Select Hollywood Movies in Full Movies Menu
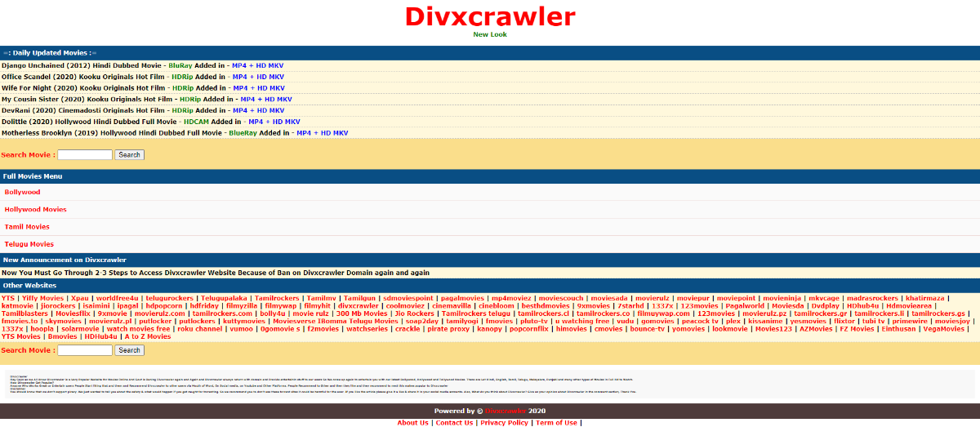 tap(36, 210)
